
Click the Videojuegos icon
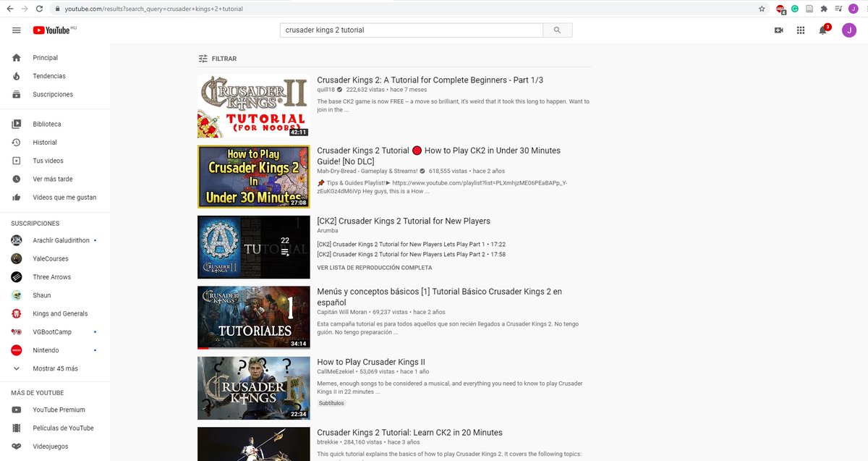(x=17, y=447)
